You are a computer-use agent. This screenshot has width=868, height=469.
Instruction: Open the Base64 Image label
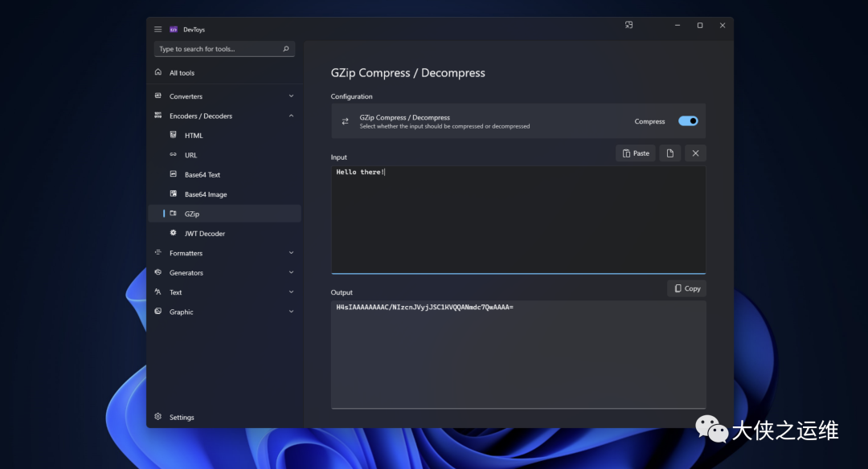pyautogui.click(x=206, y=194)
